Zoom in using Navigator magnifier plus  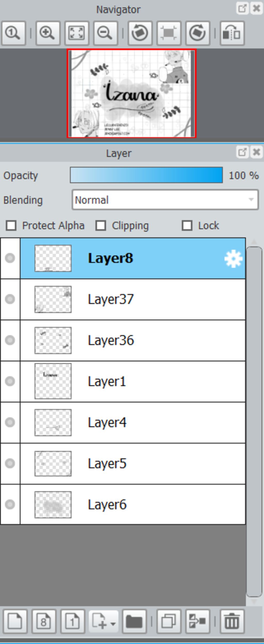[x=48, y=33]
